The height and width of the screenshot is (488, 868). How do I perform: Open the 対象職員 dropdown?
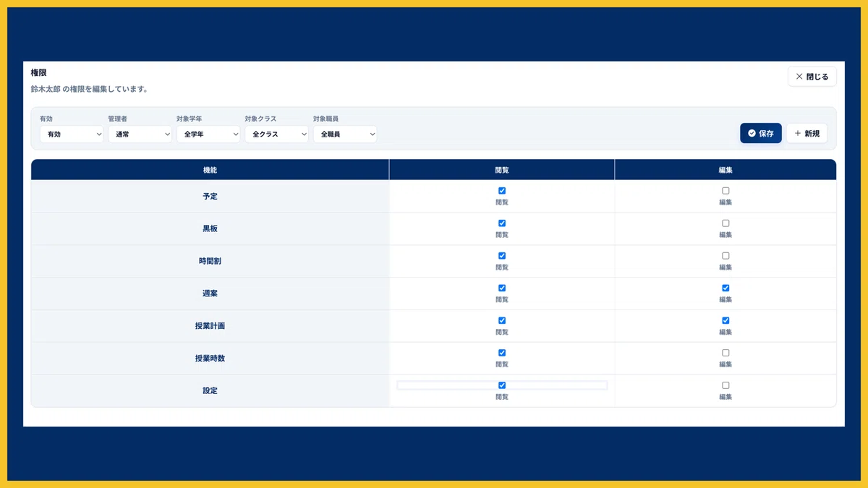coord(345,134)
